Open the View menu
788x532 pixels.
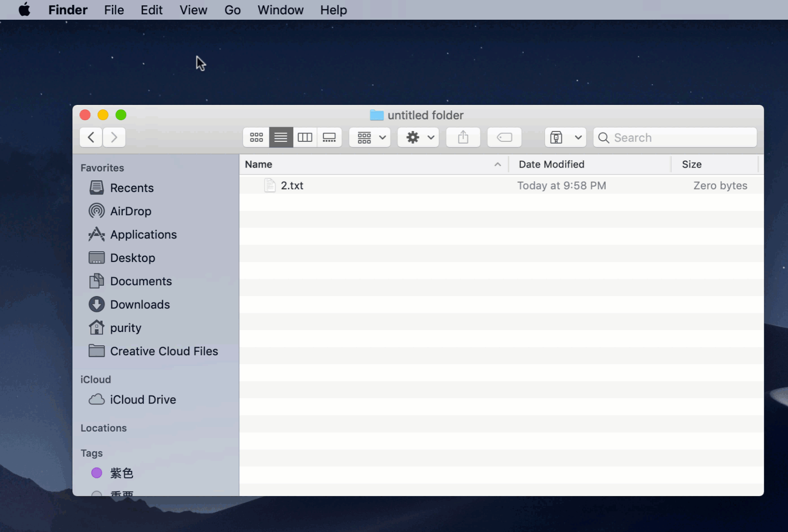tap(193, 10)
